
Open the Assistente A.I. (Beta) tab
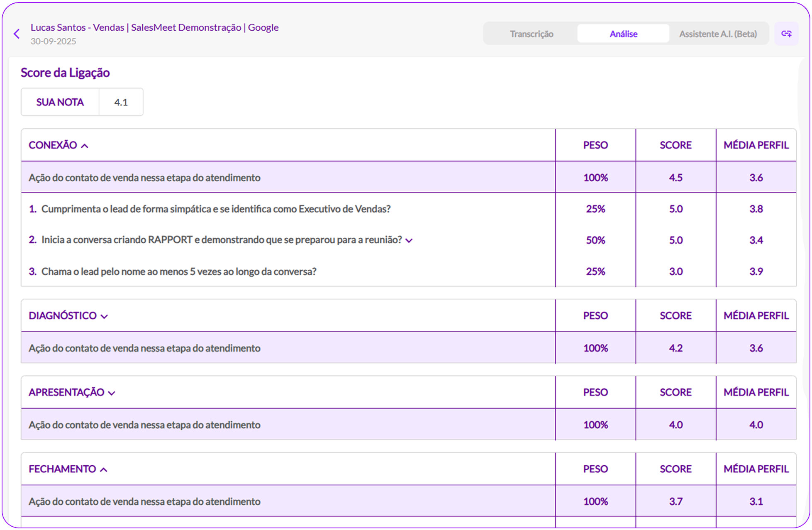click(x=717, y=34)
